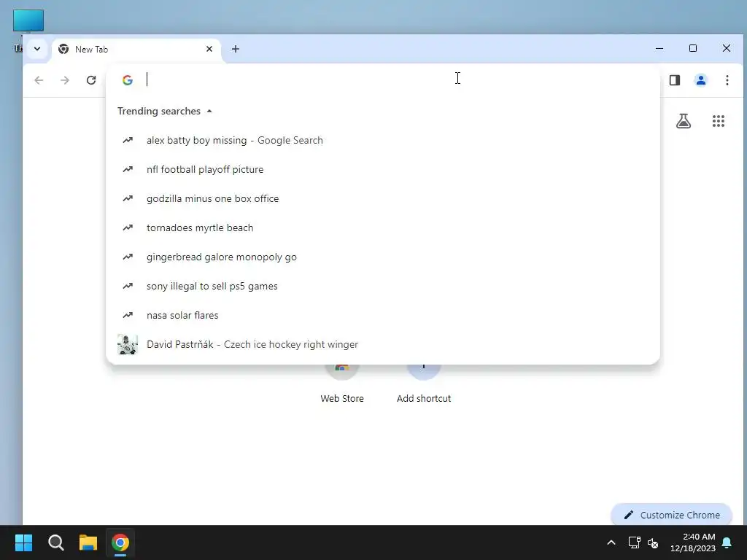Open Windows taskbar search

55,542
